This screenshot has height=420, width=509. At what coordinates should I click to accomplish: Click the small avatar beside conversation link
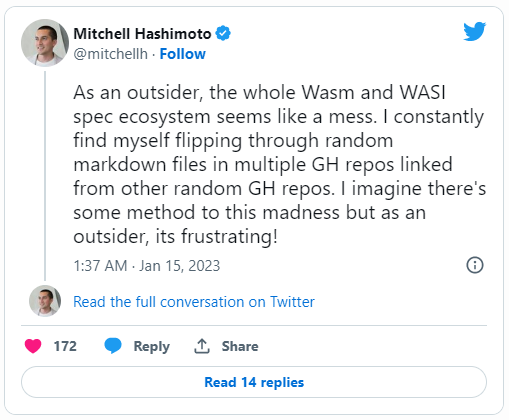(45, 301)
